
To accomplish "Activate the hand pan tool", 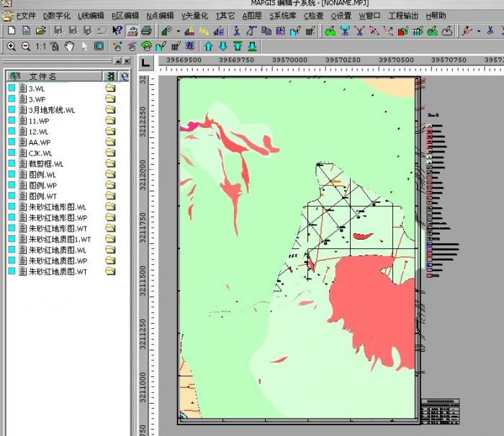I will pos(70,47).
